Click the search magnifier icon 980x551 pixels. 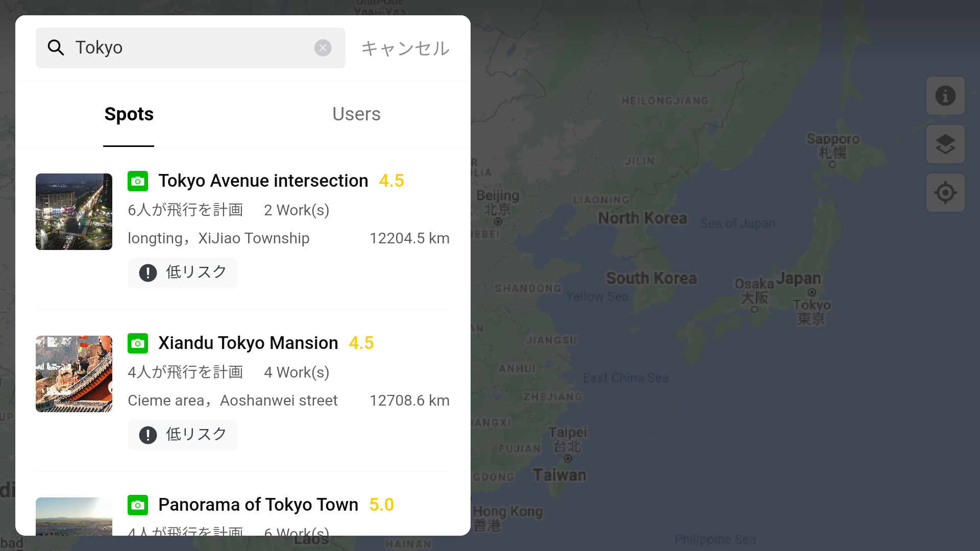56,47
